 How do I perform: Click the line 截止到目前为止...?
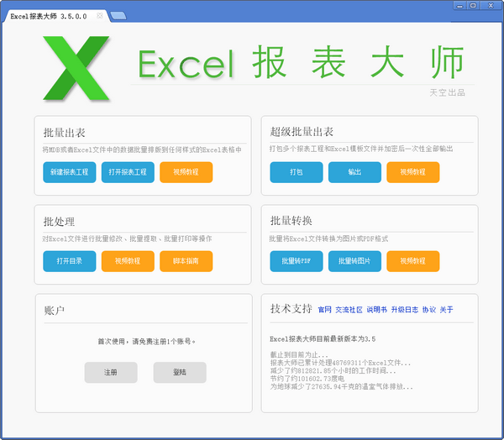(299, 355)
